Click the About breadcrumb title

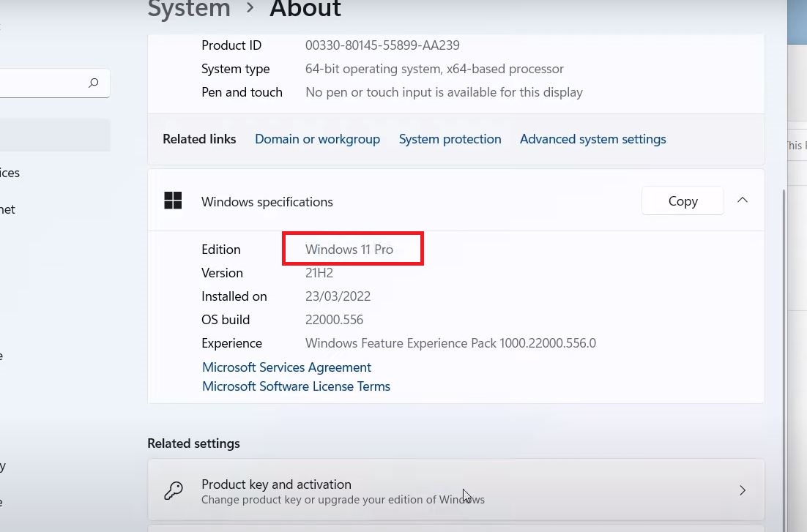(x=305, y=10)
